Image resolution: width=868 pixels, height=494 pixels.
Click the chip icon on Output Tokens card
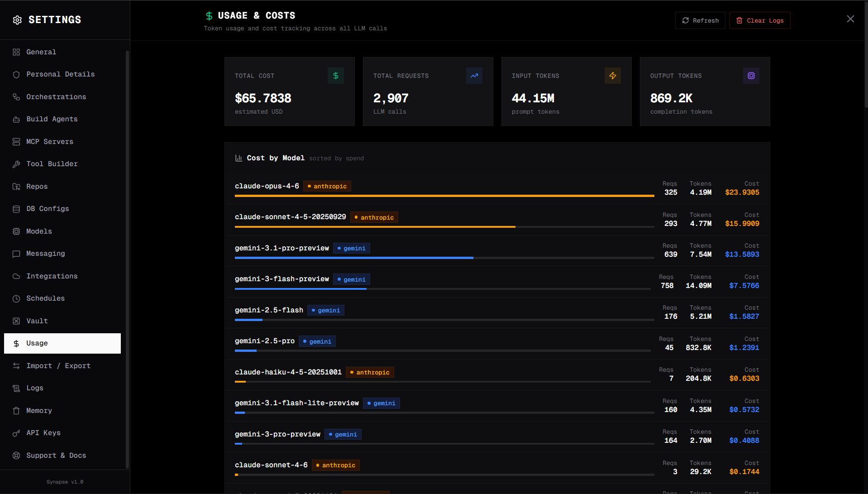pos(751,76)
